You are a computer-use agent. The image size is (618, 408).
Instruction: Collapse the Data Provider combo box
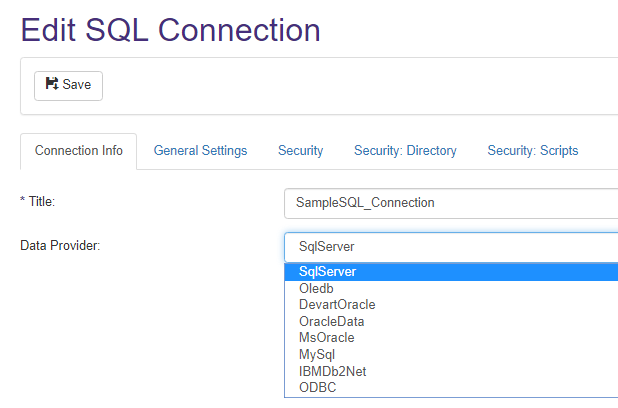(450, 246)
